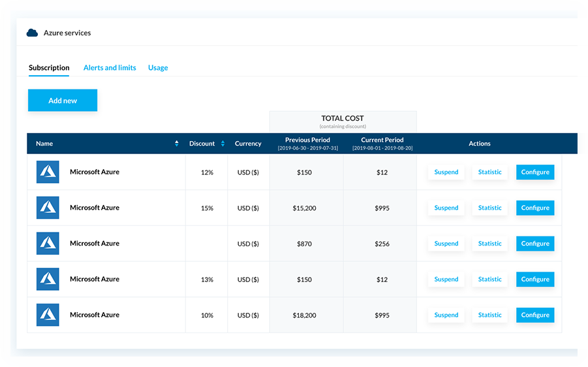The image size is (588, 367).
Task: Open Statistic for the 10% discount row
Action: tap(489, 315)
